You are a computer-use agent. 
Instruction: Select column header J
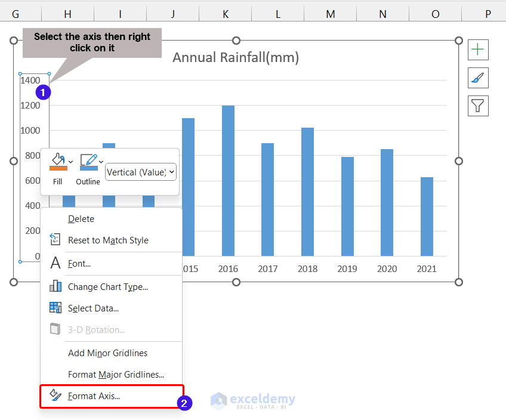pos(173,14)
